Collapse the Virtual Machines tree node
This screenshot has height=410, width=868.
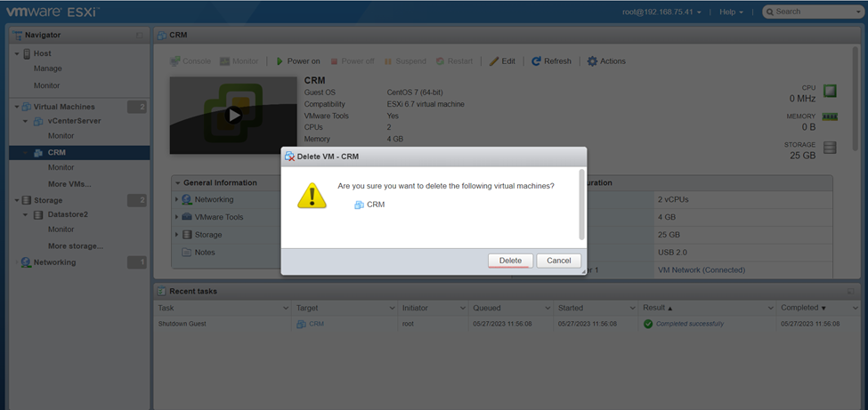point(17,107)
